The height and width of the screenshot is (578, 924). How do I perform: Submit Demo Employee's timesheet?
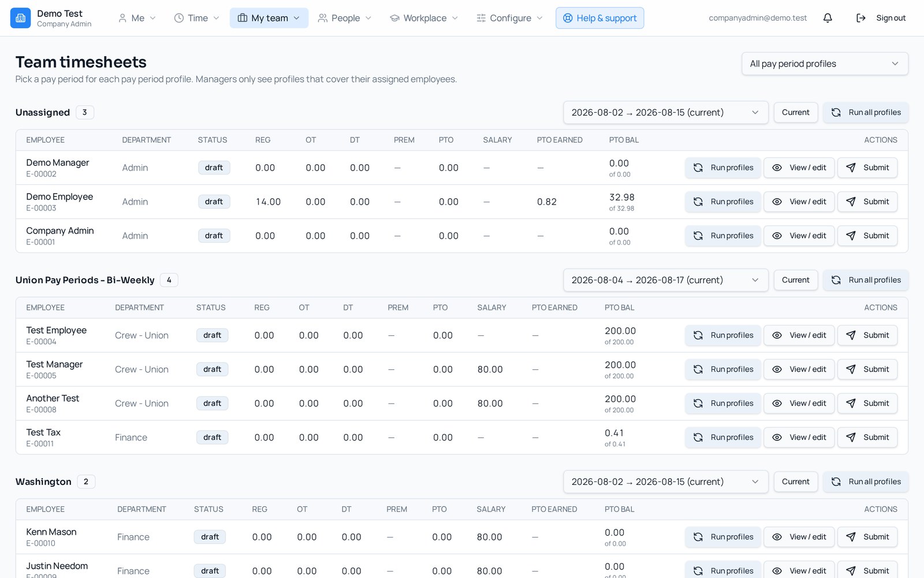tap(867, 202)
